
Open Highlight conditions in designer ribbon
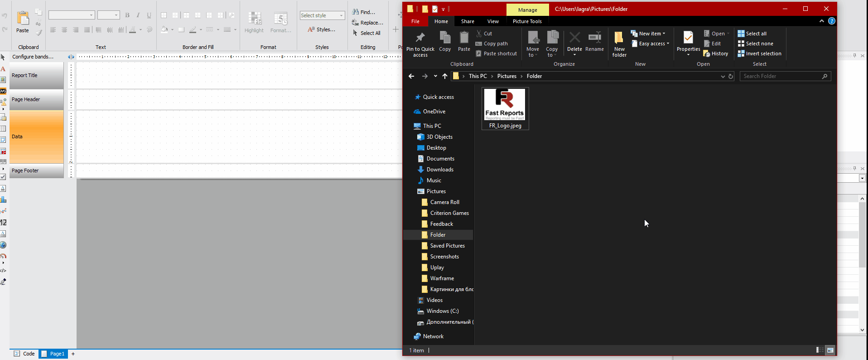254,22
